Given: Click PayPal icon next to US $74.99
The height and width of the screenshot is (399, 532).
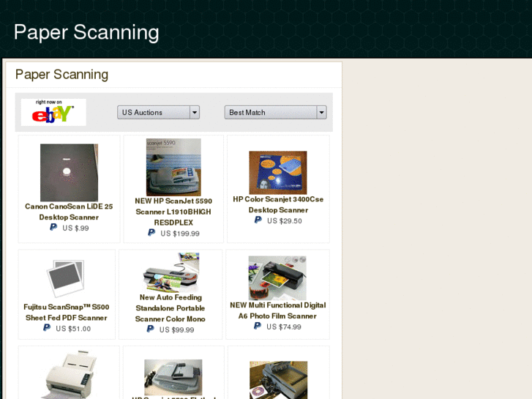Looking at the screenshot, I should [258, 326].
